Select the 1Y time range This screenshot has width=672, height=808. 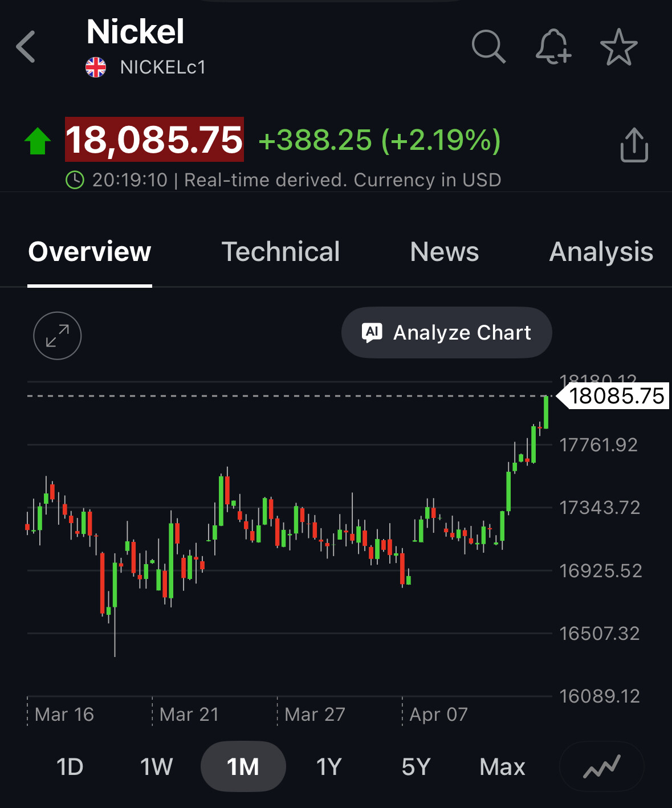[x=329, y=766]
